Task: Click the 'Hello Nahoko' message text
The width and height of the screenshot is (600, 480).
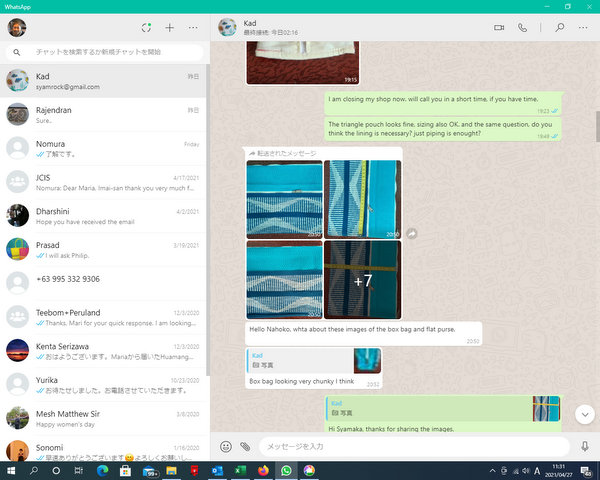Action: (x=352, y=329)
